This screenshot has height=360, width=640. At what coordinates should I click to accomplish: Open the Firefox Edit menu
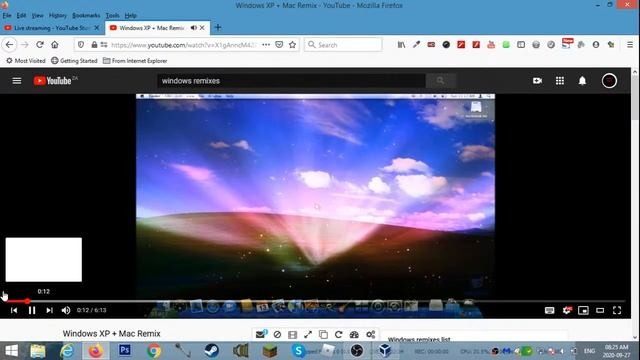click(x=21, y=16)
